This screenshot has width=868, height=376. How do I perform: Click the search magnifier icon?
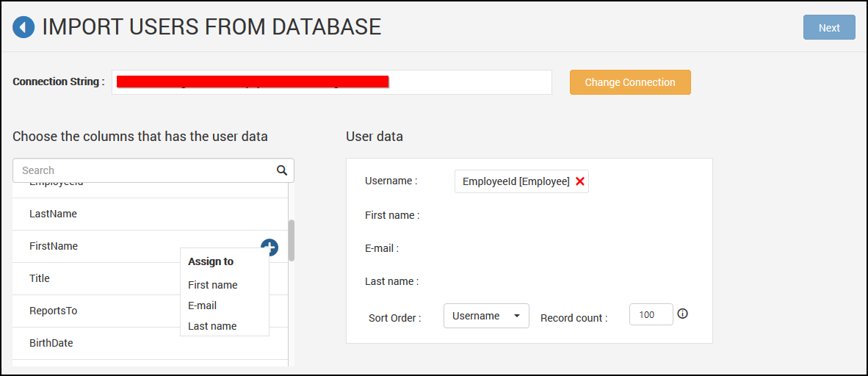(282, 170)
